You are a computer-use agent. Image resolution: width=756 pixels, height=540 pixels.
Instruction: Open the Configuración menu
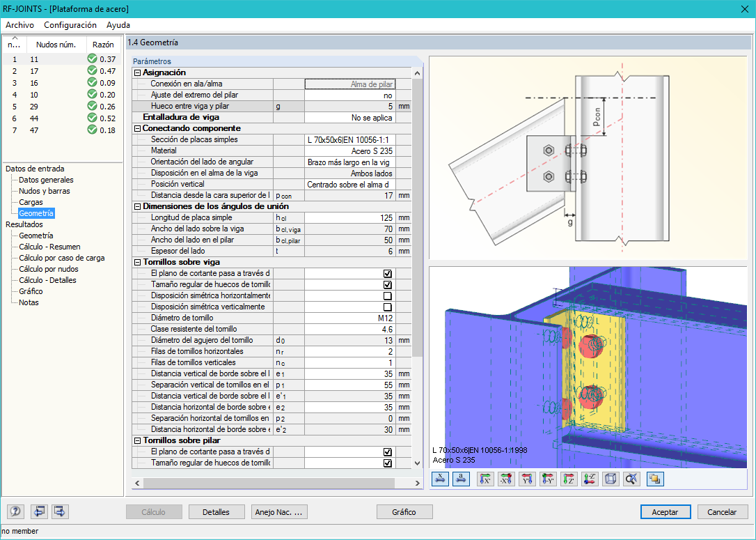[x=70, y=25]
